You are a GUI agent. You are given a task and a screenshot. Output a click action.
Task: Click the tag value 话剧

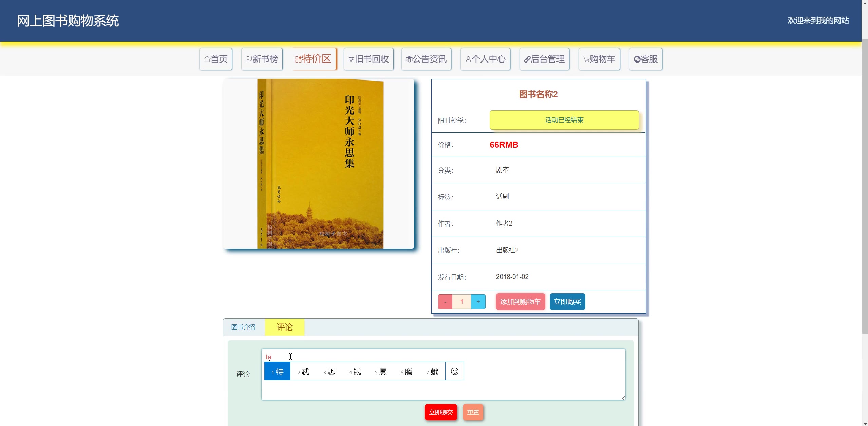tap(502, 196)
